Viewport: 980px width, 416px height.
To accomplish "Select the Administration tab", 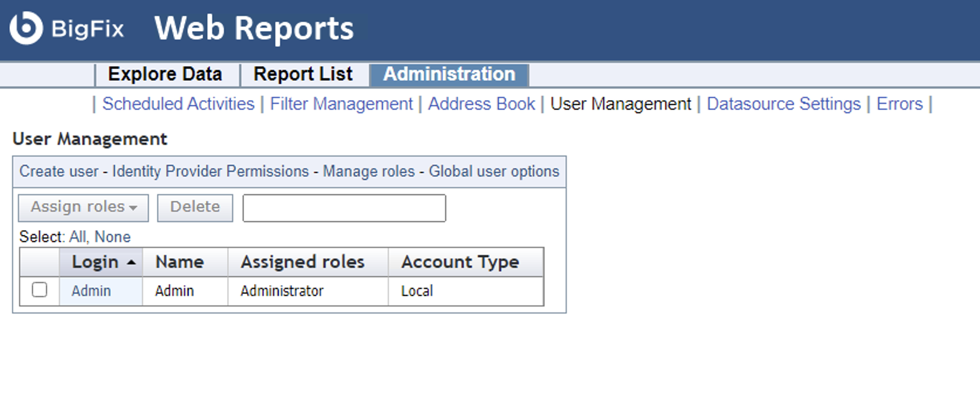I will pyautogui.click(x=449, y=74).
